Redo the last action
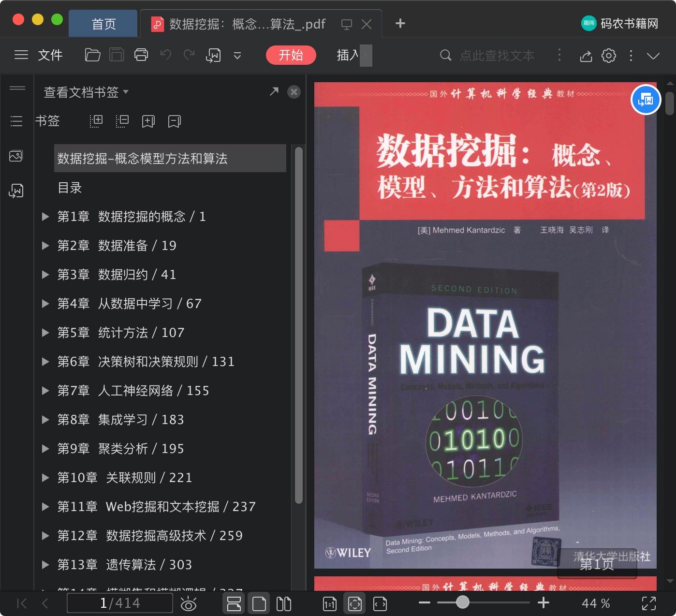Viewport: 676px width, 616px height. coord(189,55)
